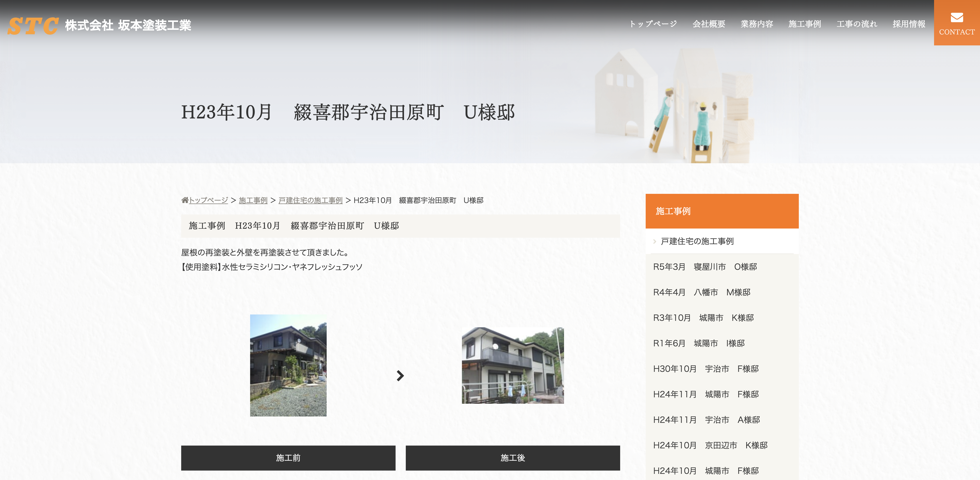980x480 pixels.
Task: Click the home icon in breadcrumb
Action: click(x=185, y=200)
